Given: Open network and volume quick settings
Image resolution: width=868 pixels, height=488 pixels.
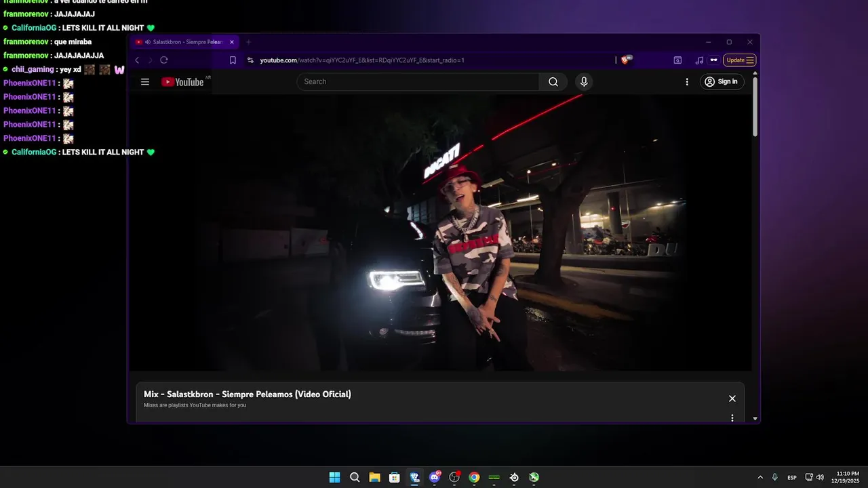Looking at the screenshot, I should (814, 477).
